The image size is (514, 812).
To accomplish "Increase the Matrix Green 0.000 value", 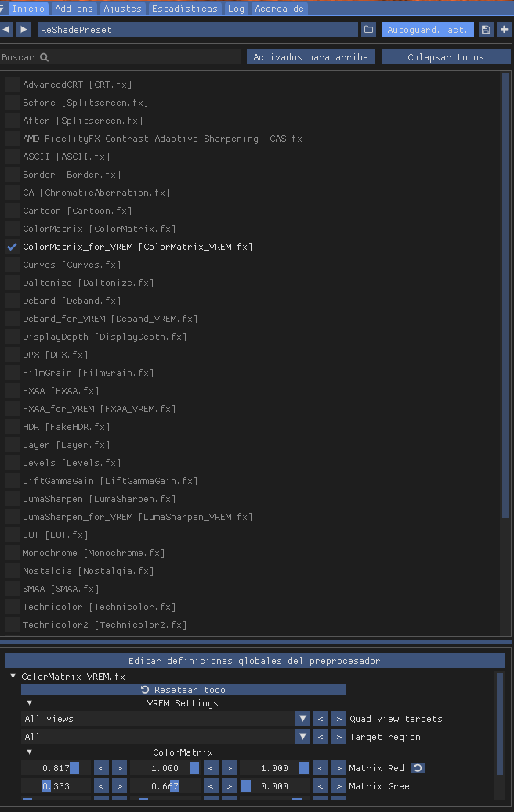I will click(x=338, y=786).
